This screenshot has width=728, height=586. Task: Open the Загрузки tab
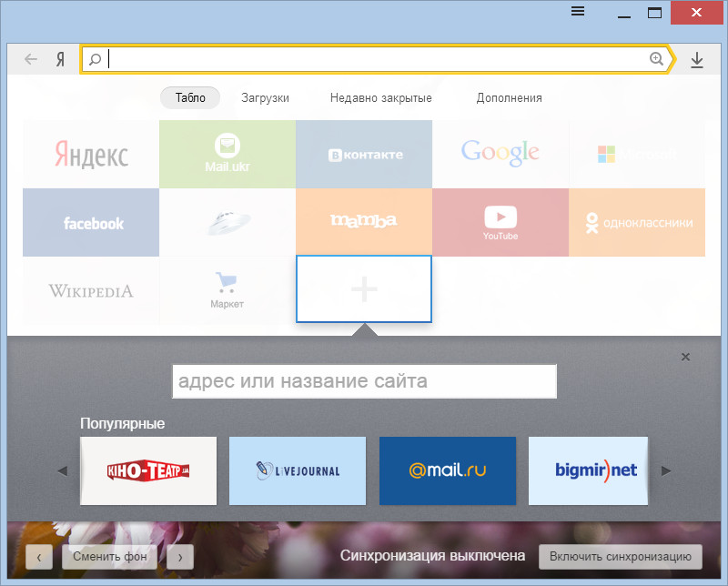265,98
